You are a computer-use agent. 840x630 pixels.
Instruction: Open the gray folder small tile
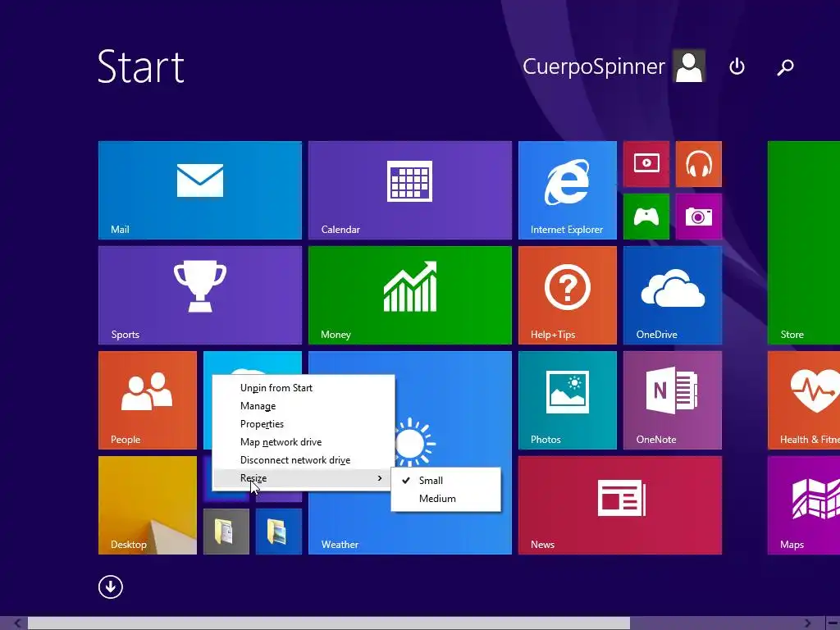pyautogui.click(x=226, y=532)
